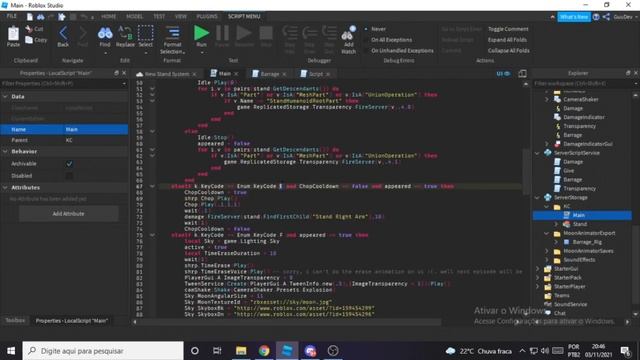
Task: Select the Stand model in Explorer
Action: (579, 224)
